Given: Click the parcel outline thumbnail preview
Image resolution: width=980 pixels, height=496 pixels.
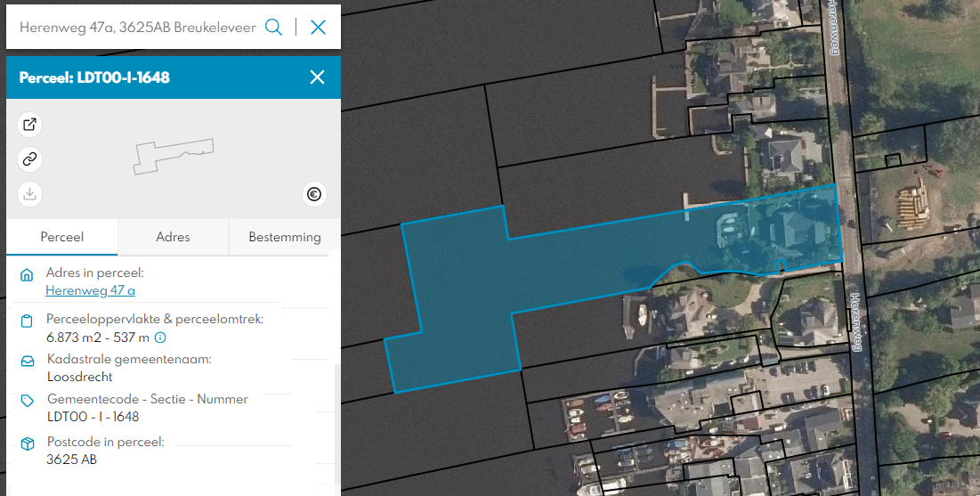Looking at the screenshot, I should coord(174,157).
